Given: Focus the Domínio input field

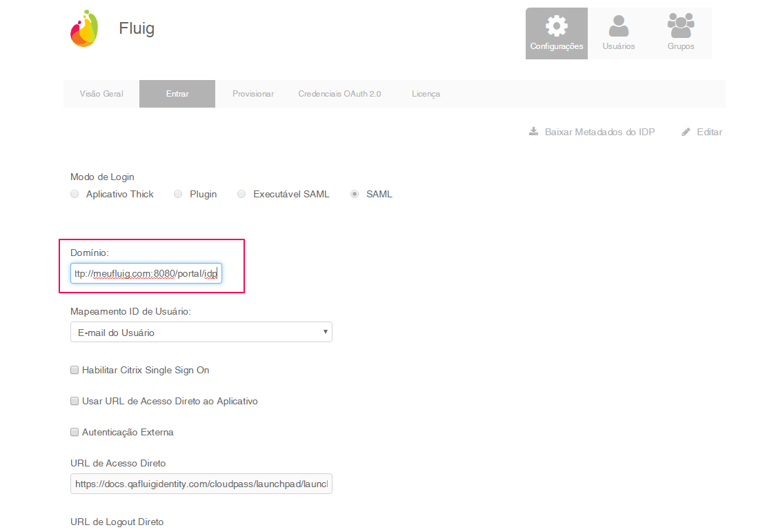Looking at the screenshot, I should tap(146, 273).
